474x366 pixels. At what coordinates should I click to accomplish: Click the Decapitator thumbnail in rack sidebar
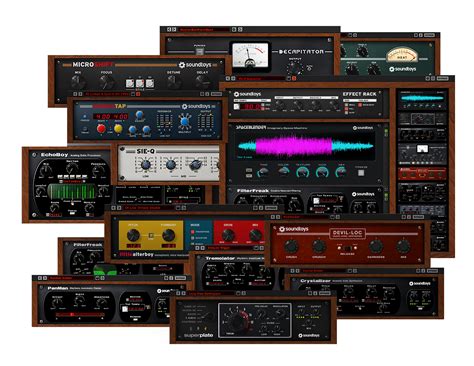click(422, 154)
